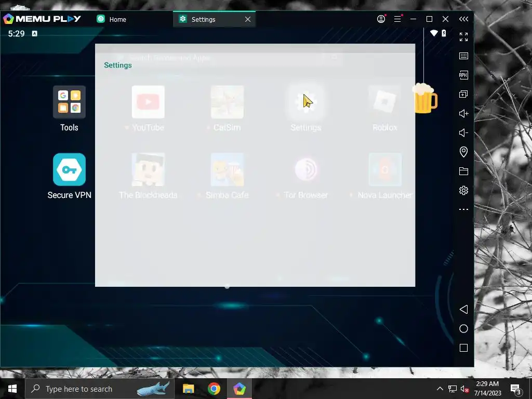Open MEmu settings gear in sidebar
The width and height of the screenshot is (532, 399).
[x=463, y=190]
